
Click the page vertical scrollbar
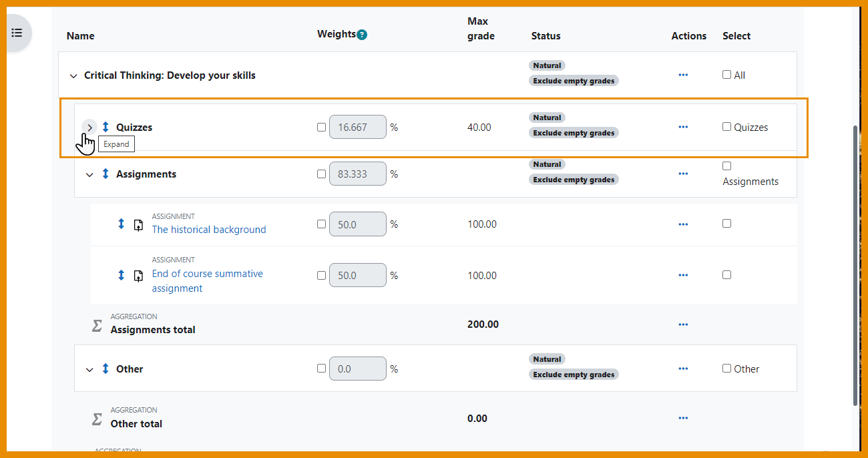tap(856, 267)
